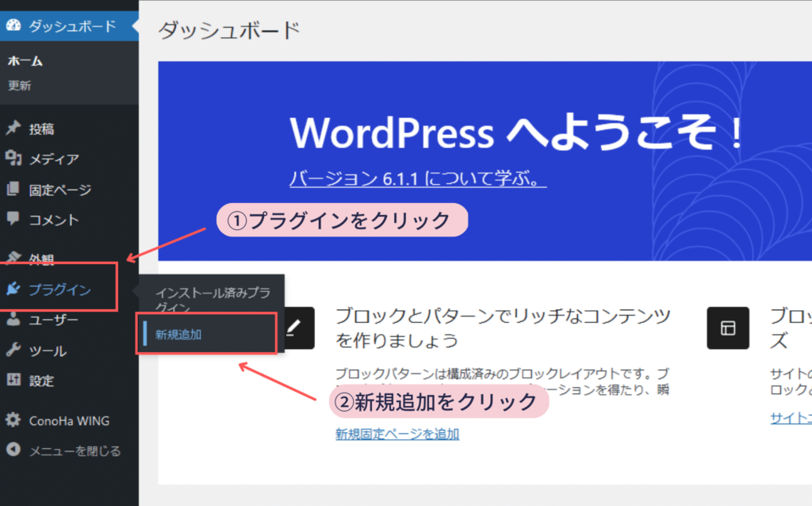Image resolution: width=812 pixels, height=506 pixels.
Task: Click the sliders icon beside 設定
Action: [13, 380]
